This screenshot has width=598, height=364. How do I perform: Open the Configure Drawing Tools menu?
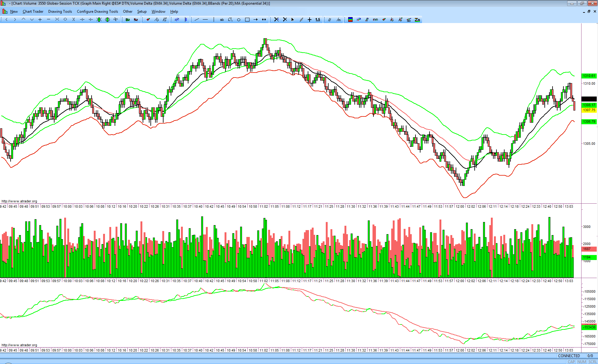coord(97,12)
